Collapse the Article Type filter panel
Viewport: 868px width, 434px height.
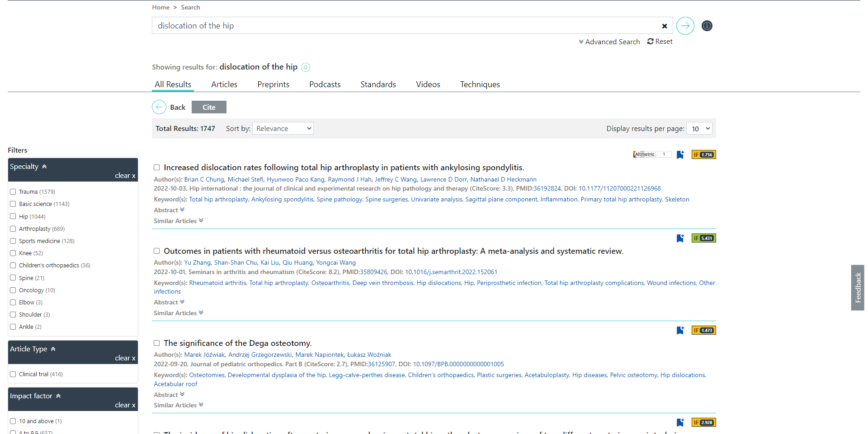[x=53, y=349]
